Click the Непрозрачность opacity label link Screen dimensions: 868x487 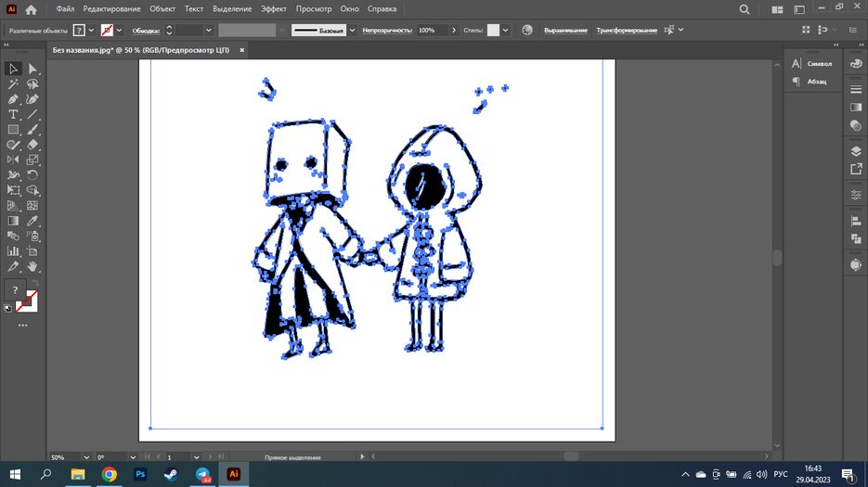tap(387, 31)
